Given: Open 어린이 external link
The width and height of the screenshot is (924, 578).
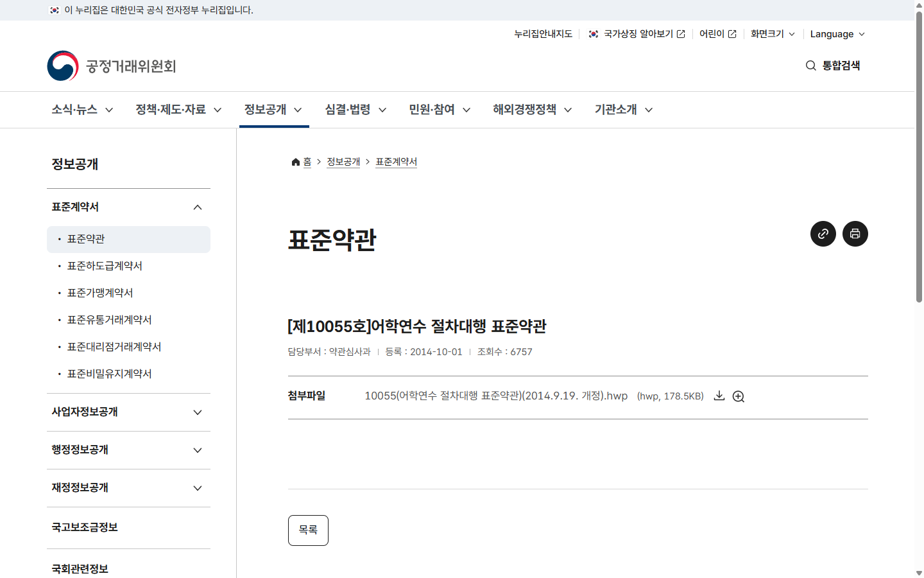Looking at the screenshot, I should [x=718, y=34].
